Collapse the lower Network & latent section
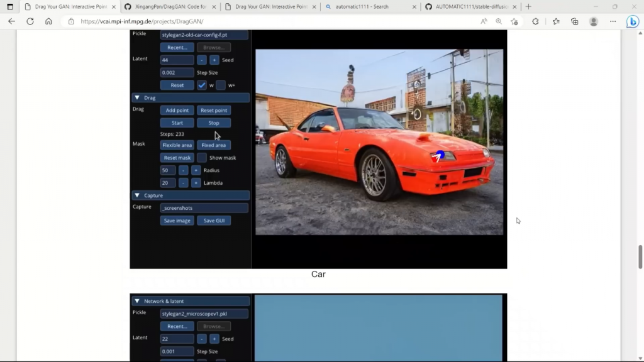The height and width of the screenshot is (362, 644). pyautogui.click(x=137, y=301)
